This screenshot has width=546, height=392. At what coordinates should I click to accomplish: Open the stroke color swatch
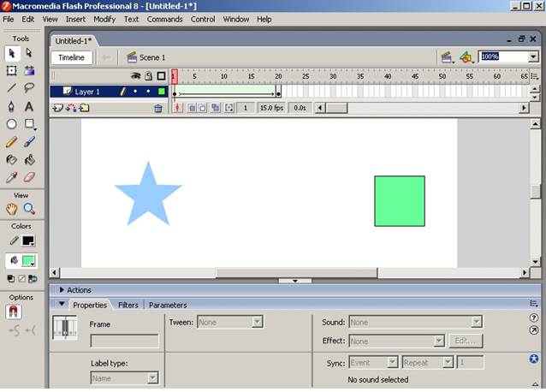pyautogui.click(x=28, y=241)
